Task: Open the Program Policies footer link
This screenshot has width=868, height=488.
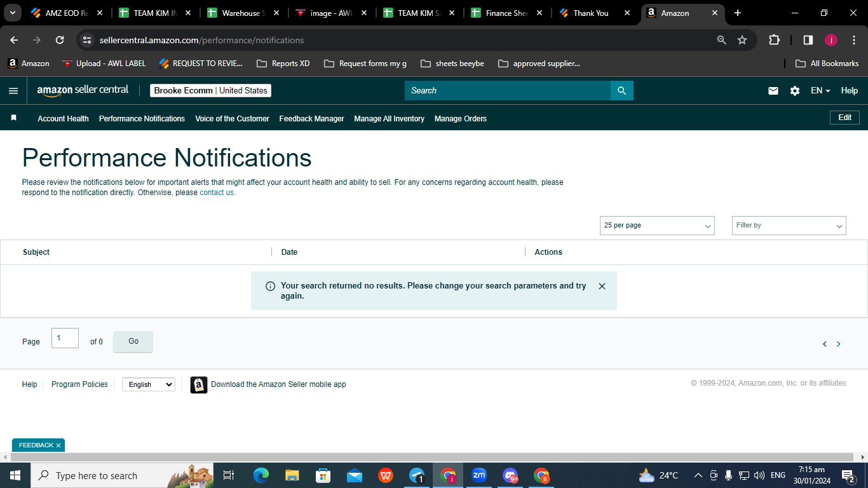Action: pyautogui.click(x=79, y=384)
